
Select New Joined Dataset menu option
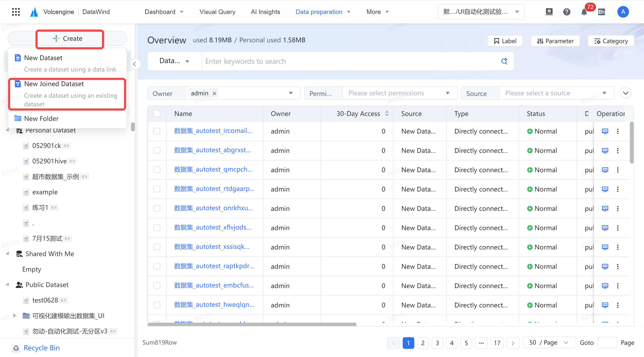pyautogui.click(x=67, y=94)
